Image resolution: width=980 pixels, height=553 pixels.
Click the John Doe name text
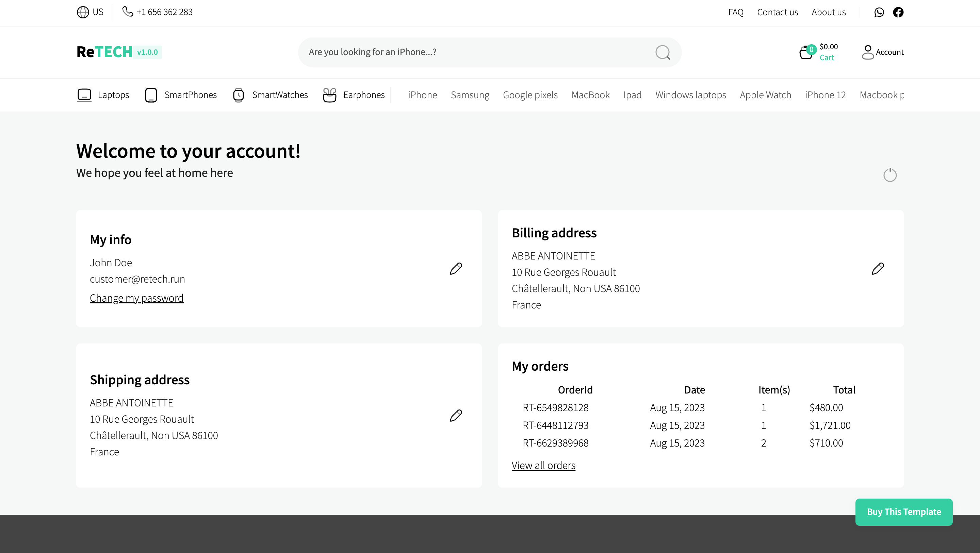(111, 263)
